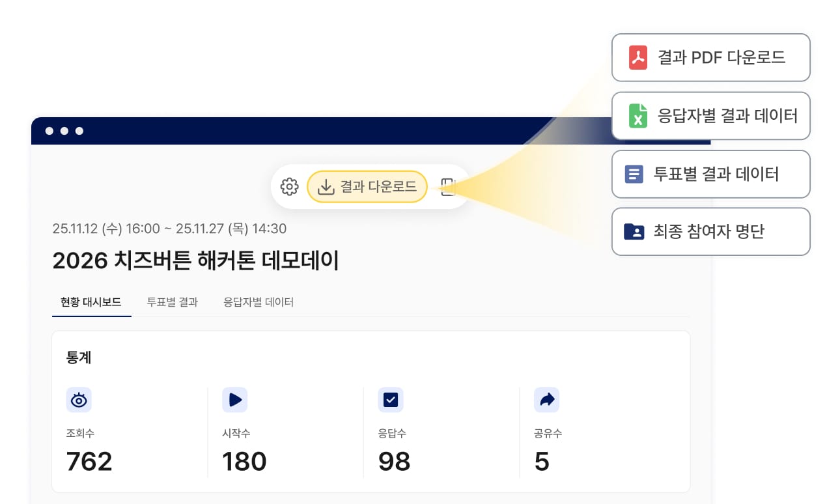
Task: Click the 2026 치즈버튼 해커톤 데모데이 title
Action: (x=195, y=261)
